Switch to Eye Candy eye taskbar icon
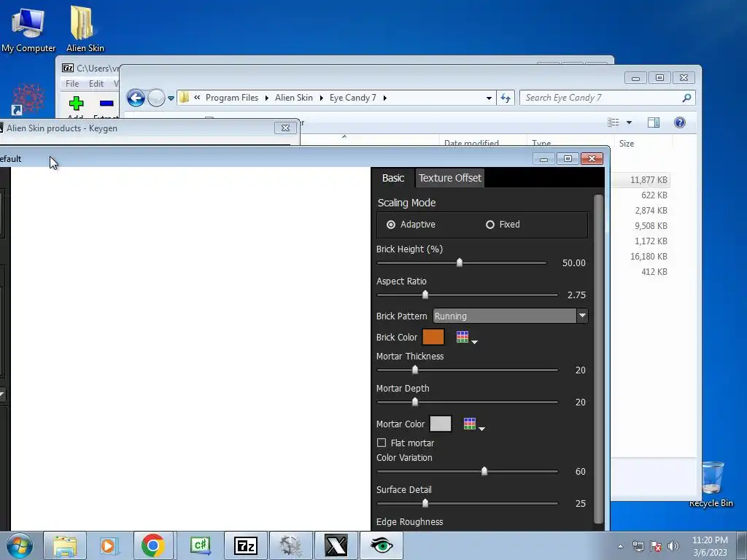 click(381, 545)
